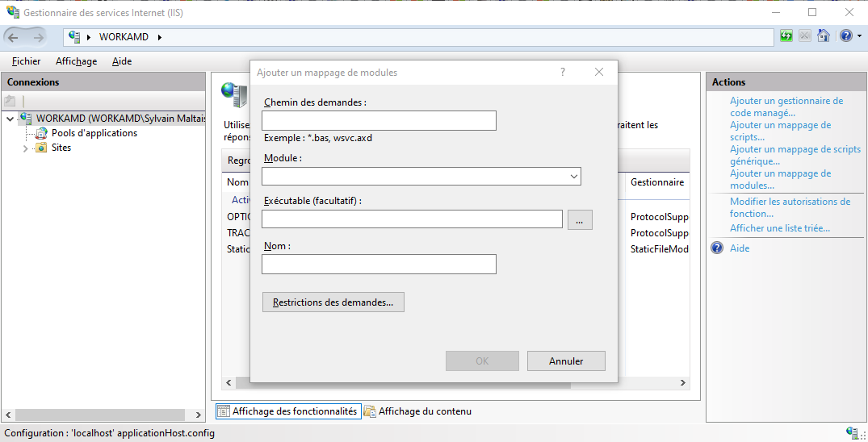
Task: Click Ajouter un gestionnaire de code managé link
Action: (x=786, y=106)
